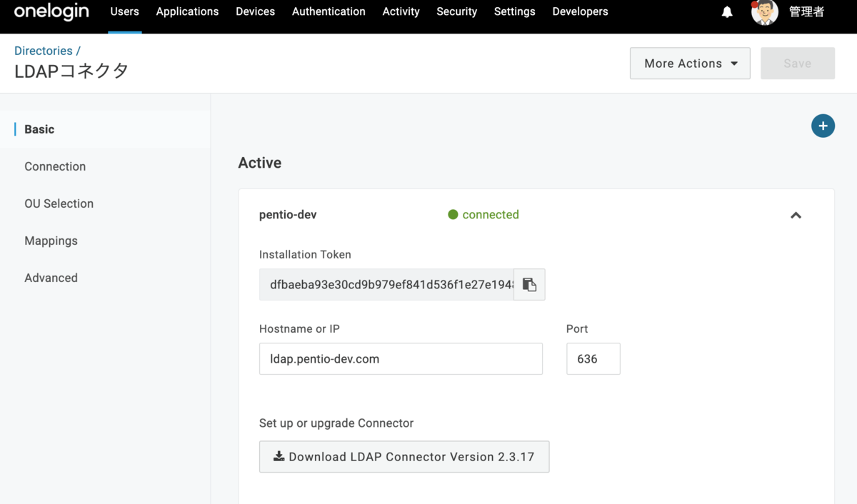Open the Users menu
Image resolution: width=857 pixels, height=504 pixels.
[124, 12]
